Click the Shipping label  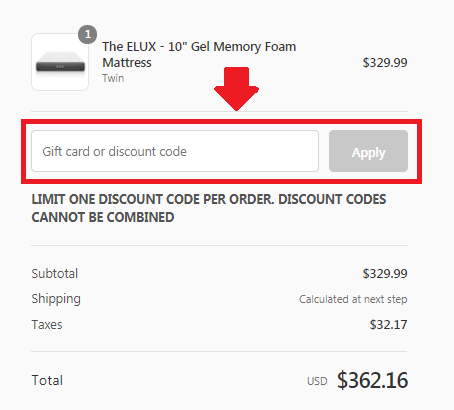(x=56, y=299)
